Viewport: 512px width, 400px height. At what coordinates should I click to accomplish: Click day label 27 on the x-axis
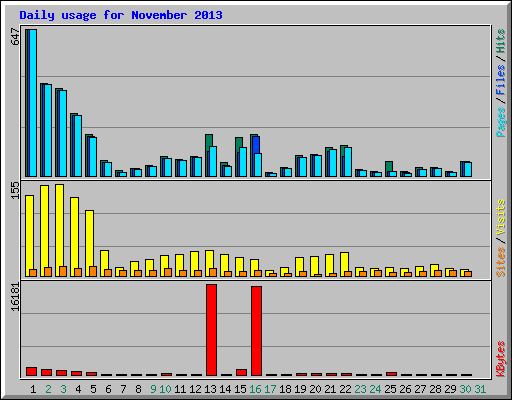click(x=420, y=389)
